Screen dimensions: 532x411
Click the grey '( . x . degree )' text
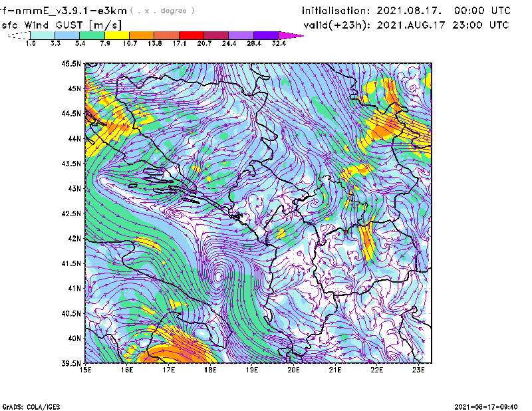[x=162, y=11]
